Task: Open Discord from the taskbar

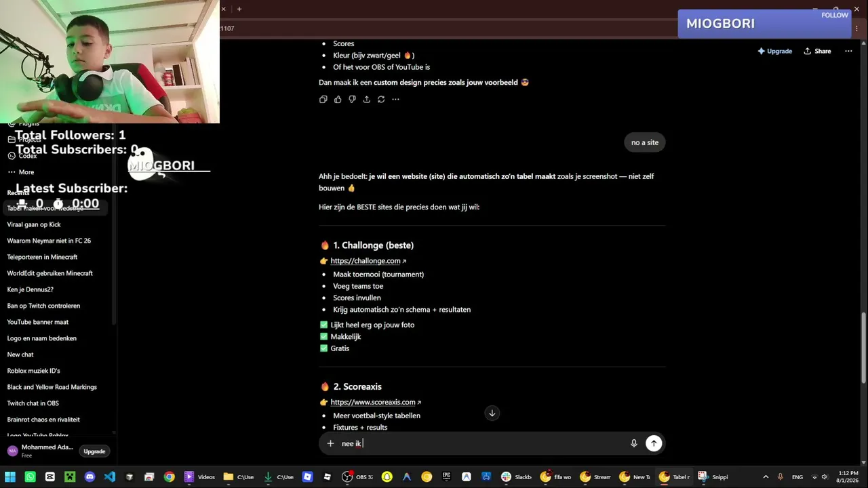Action: [x=90, y=477]
